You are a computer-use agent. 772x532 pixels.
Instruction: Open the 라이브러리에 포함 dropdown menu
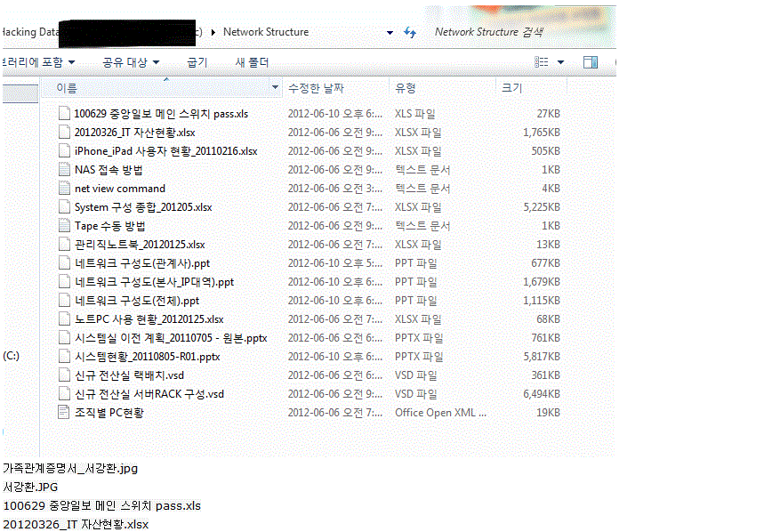tap(39, 62)
